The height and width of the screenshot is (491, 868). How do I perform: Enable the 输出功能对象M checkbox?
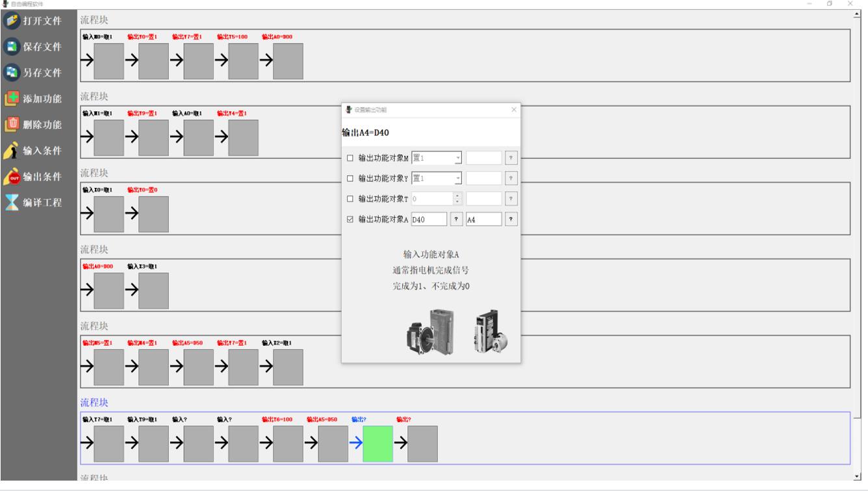[351, 158]
